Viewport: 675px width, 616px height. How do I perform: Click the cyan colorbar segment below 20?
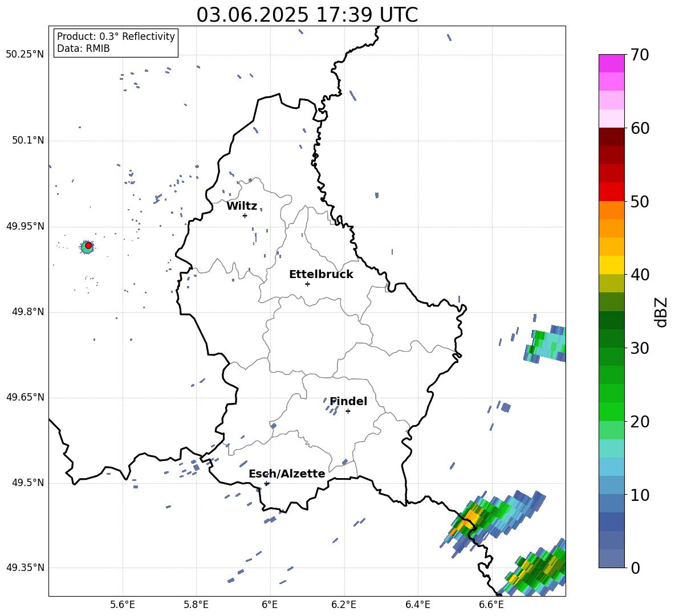[611, 448]
